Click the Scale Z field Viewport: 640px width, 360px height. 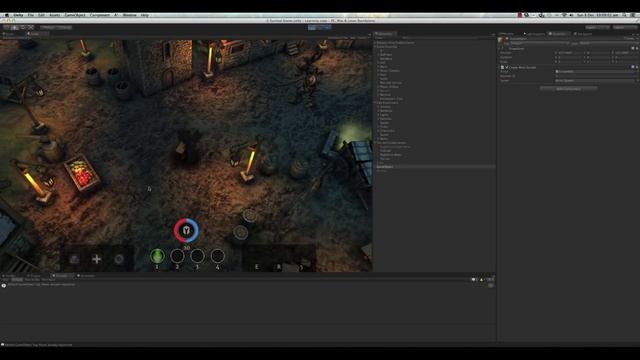(627, 62)
